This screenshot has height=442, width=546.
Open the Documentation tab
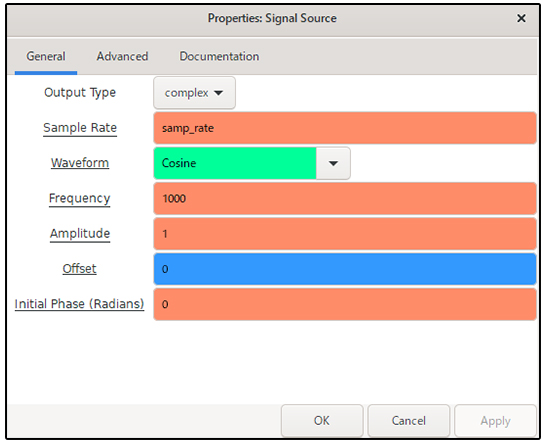(x=219, y=56)
